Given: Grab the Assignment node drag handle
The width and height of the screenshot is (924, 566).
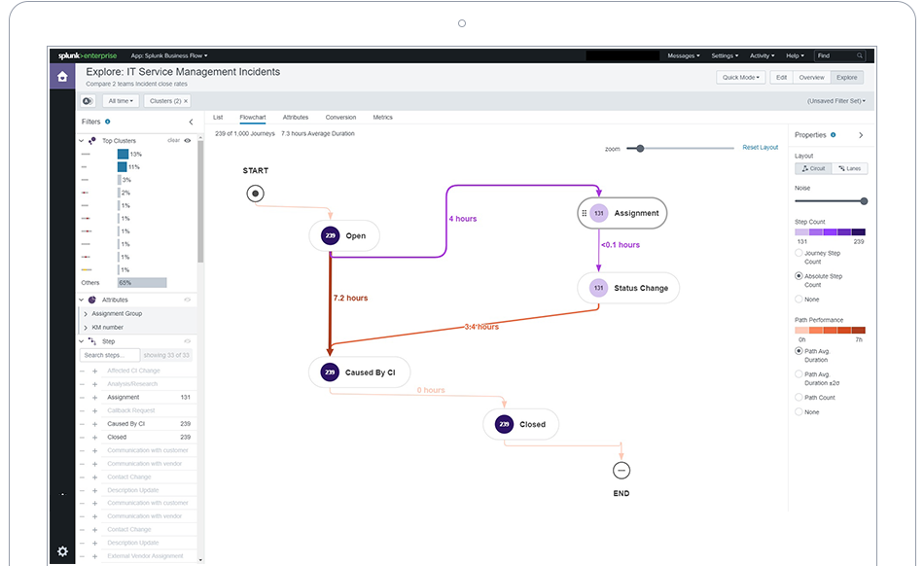Looking at the screenshot, I should click(584, 213).
